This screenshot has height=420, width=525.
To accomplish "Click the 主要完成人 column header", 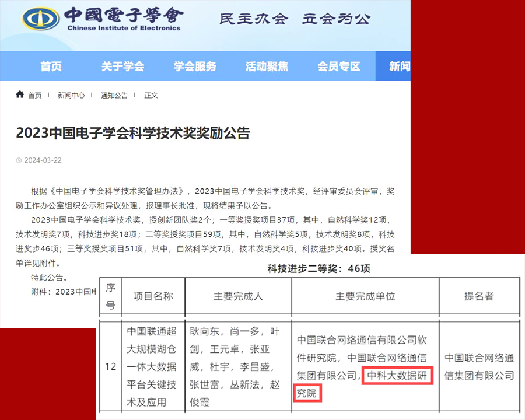I will [238, 296].
